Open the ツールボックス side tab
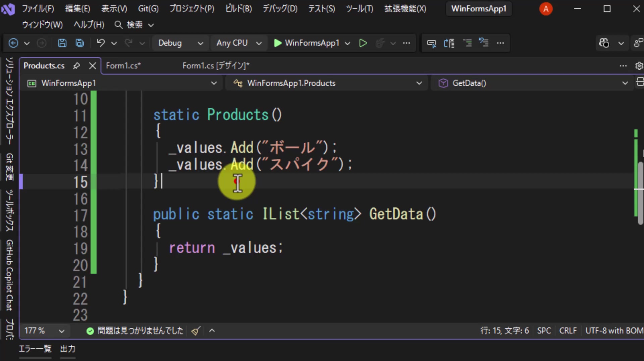The height and width of the screenshot is (361, 644). (9, 210)
